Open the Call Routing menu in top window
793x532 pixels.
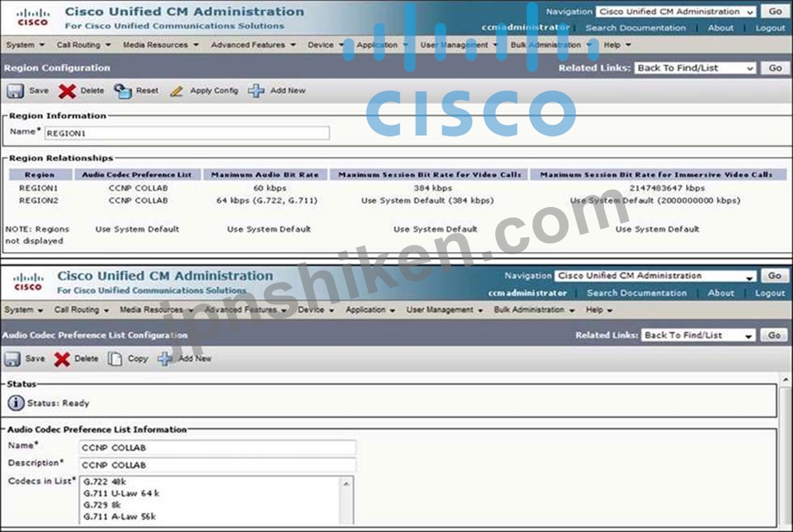[x=83, y=45]
